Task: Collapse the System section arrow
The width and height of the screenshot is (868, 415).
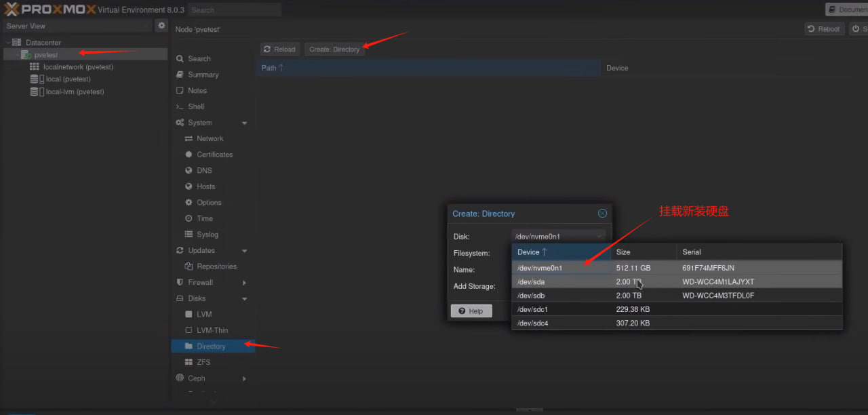Action: 244,123
